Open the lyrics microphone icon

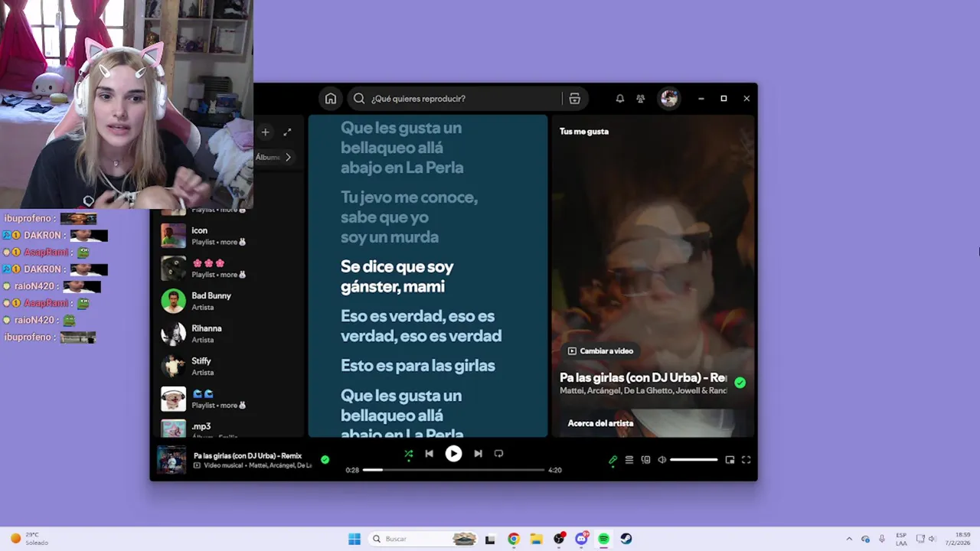click(x=612, y=460)
